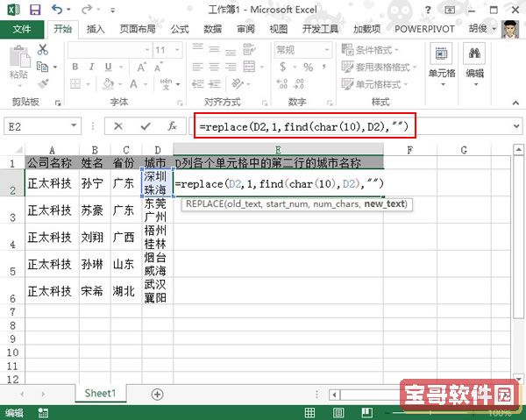
Task: Click inside the formula bar text
Action: click(303, 127)
